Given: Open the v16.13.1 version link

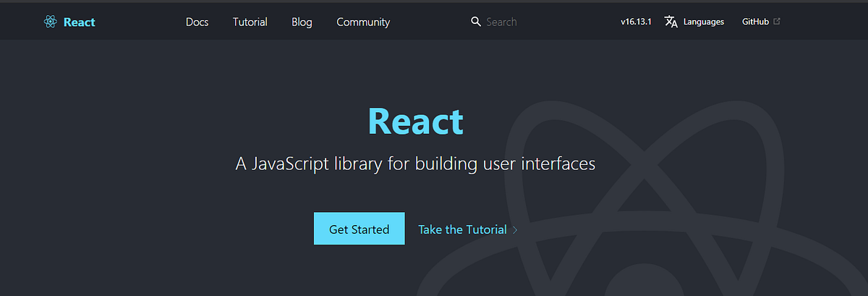Looking at the screenshot, I should coord(637,22).
